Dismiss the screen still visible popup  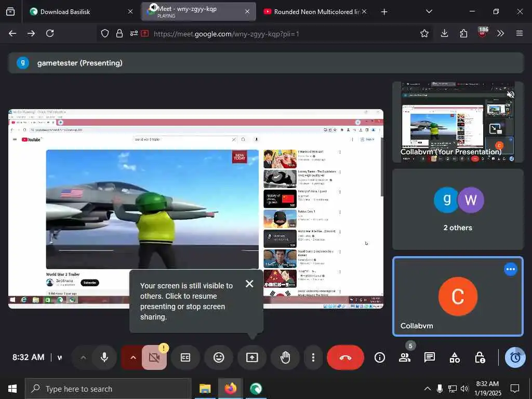pyautogui.click(x=249, y=284)
